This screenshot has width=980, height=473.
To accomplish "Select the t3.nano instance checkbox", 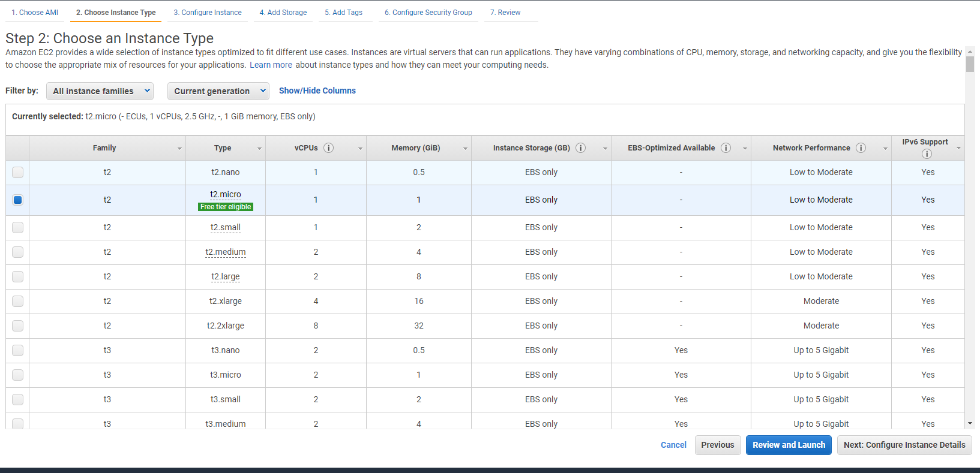I will click(18, 351).
